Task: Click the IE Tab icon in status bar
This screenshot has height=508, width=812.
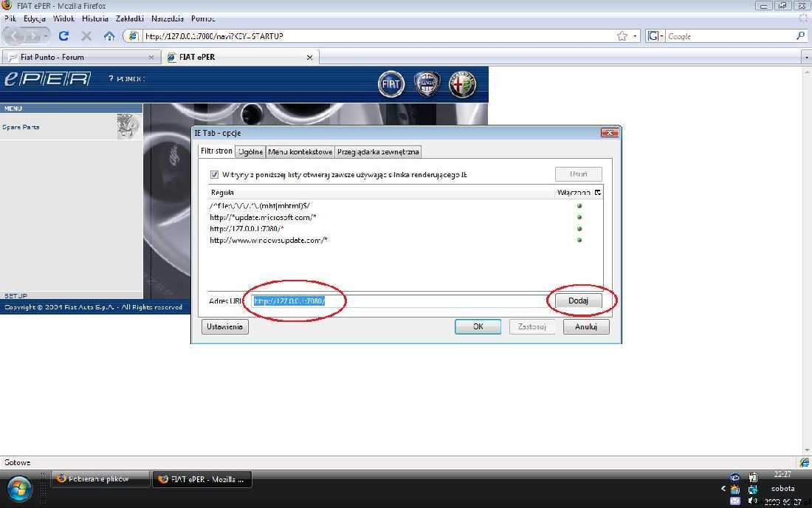Action: (x=804, y=462)
